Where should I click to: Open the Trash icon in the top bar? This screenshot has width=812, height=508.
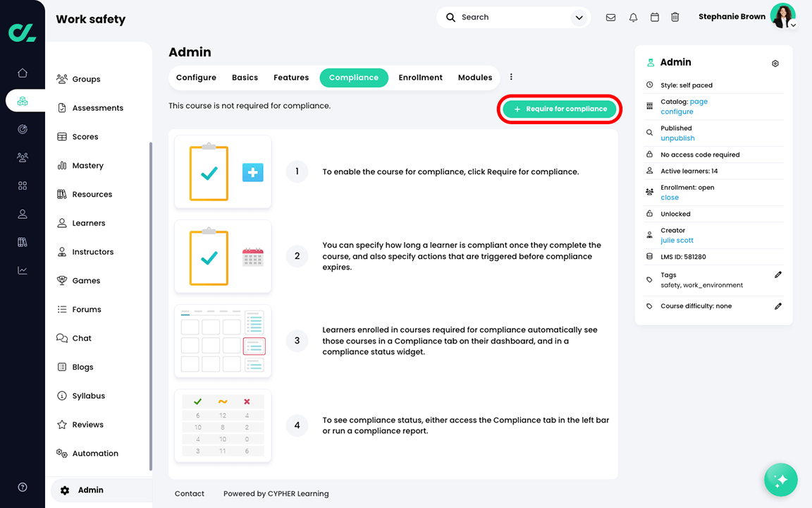675,16
